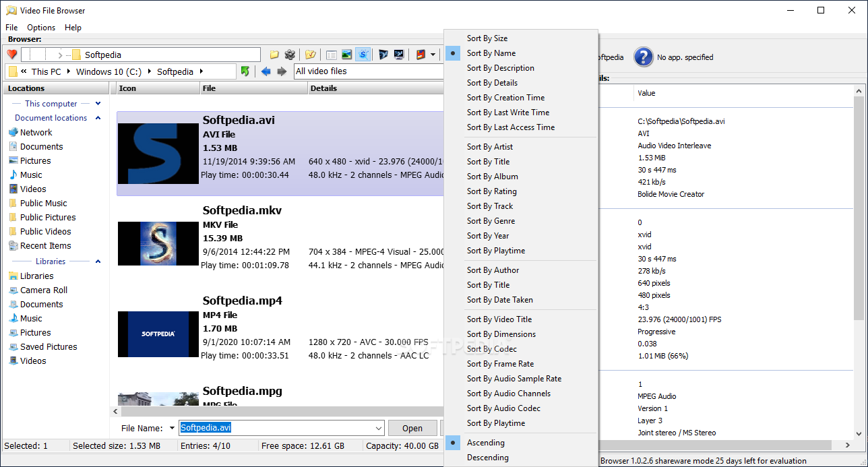Expand the File Name combo box list
The height and width of the screenshot is (467, 868).
point(377,428)
